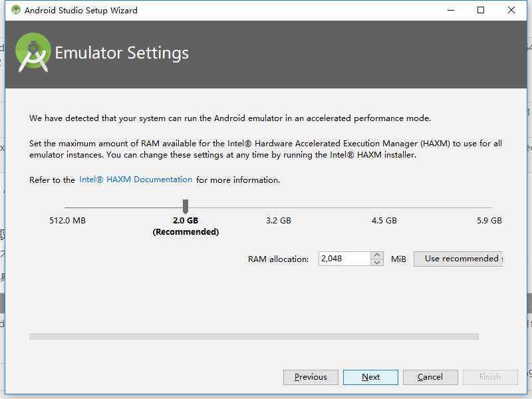
Task: Minimize the Setup Wizard window
Action: 451,10
